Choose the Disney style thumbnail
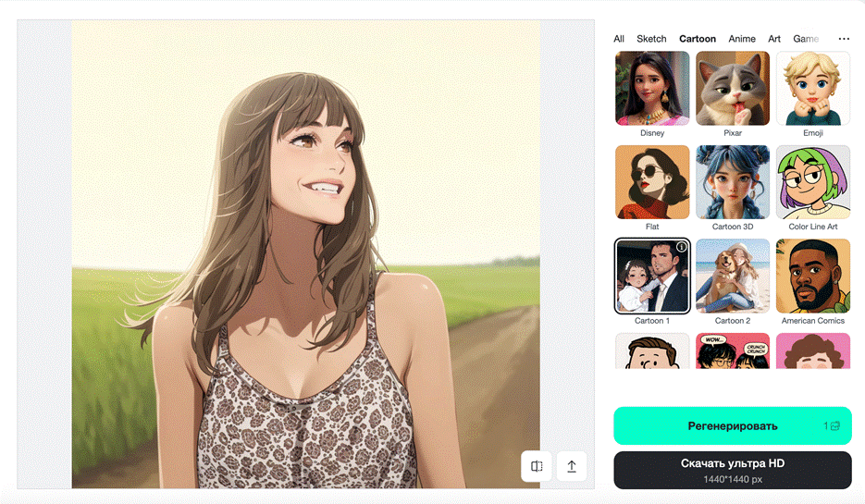Viewport: 865px width, 504px height. tap(652, 89)
